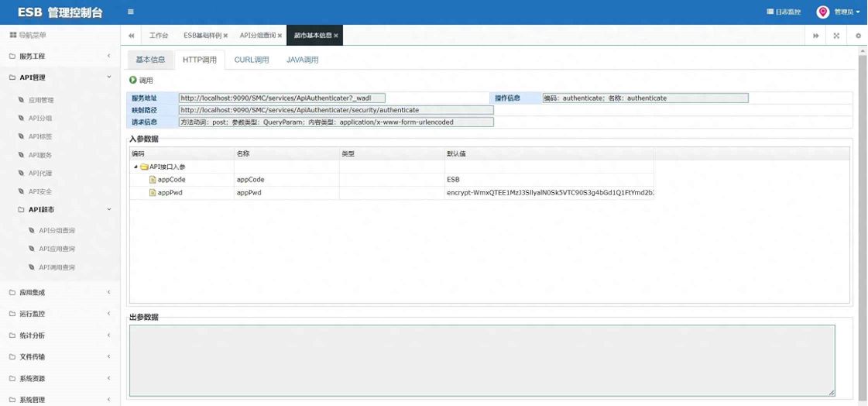
Task: Focus the 映射路径 URL field
Action: (x=336, y=110)
